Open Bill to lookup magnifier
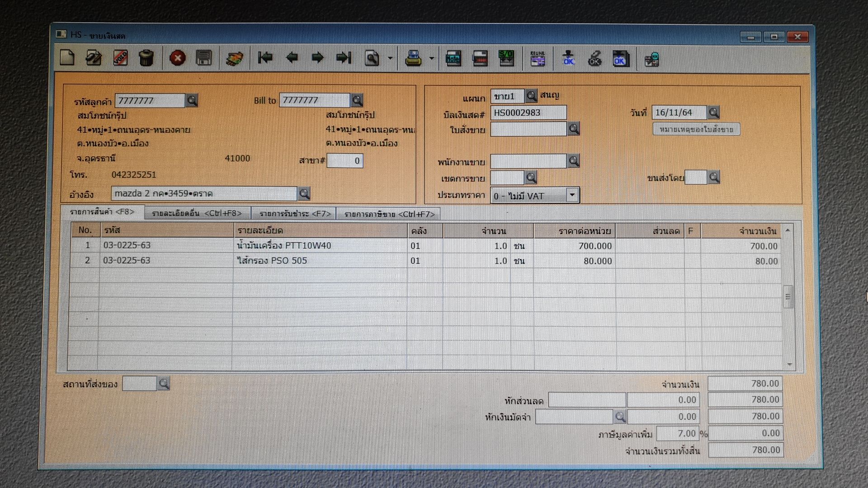This screenshot has width=868, height=488. pyautogui.click(x=357, y=100)
